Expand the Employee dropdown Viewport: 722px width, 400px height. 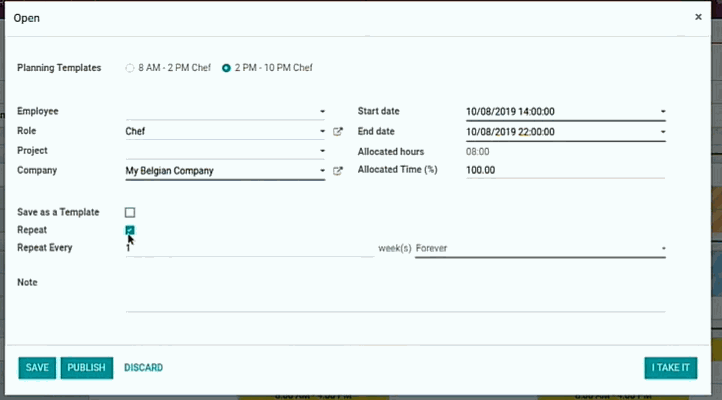point(322,112)
